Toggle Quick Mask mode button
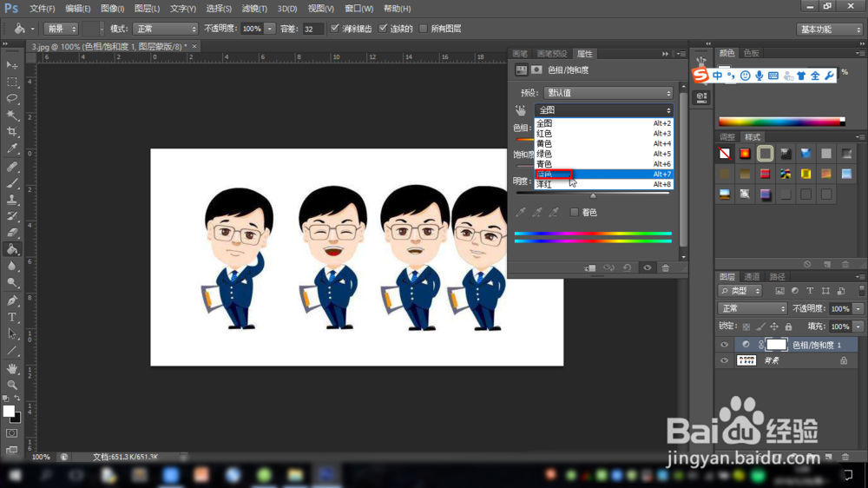Screen dimensions: 868x488 11,433
